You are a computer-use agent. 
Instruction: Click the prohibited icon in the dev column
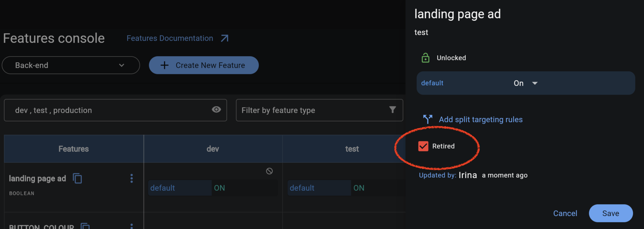tap(269, 171)
